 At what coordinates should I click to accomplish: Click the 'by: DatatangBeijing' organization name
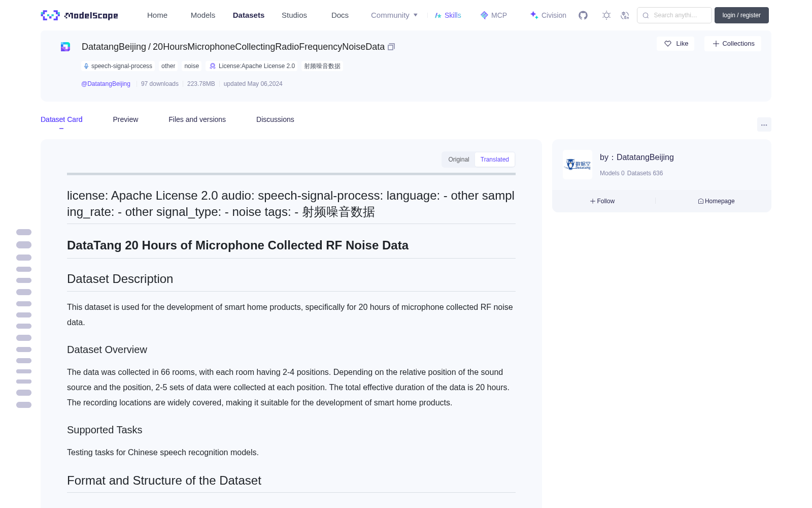tap(637, 157)
